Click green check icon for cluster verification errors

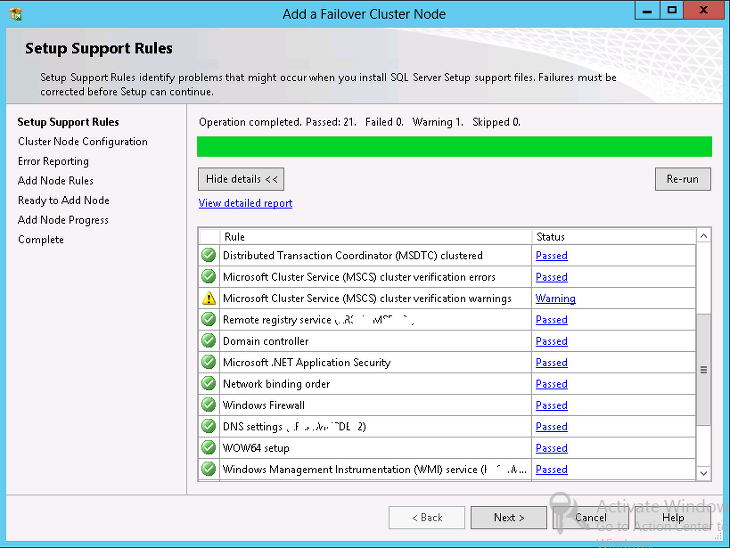[209, 277]
